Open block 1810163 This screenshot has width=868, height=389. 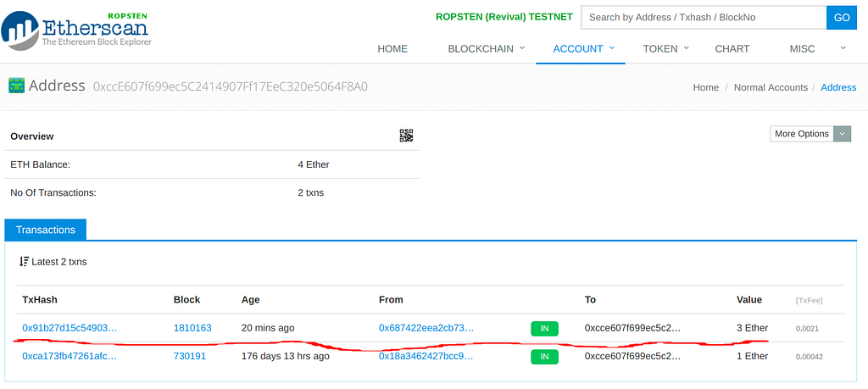192,328
